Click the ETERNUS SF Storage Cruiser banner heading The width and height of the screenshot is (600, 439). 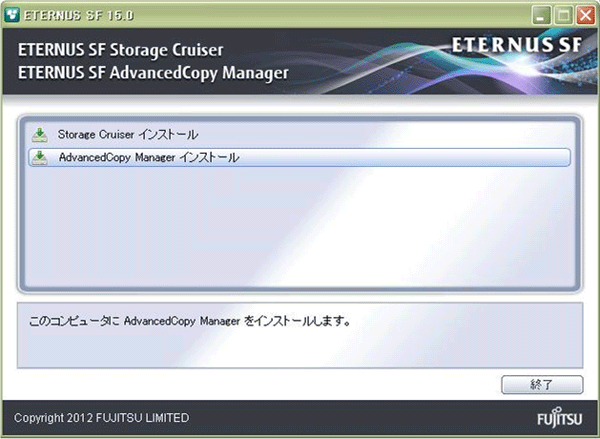pyautogui.click(x=121, y=50)
